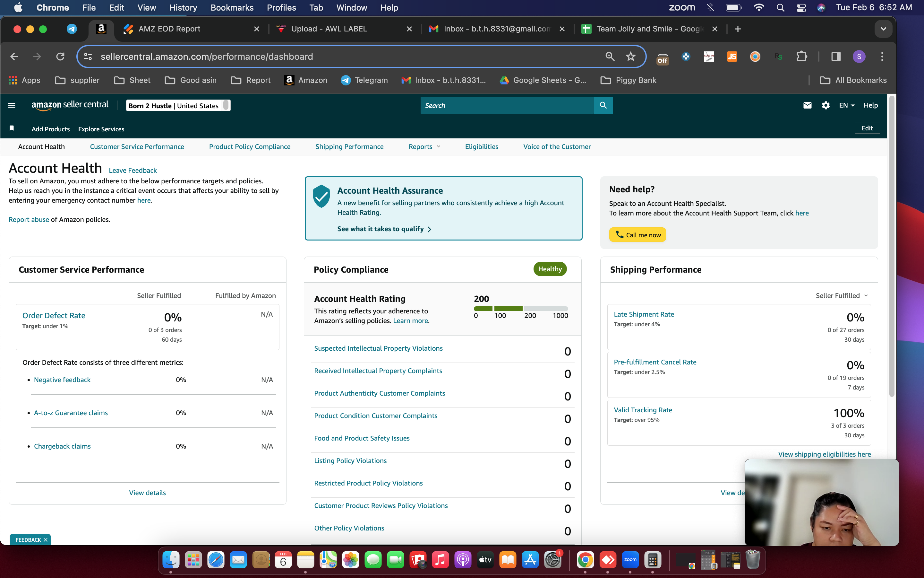Open Valid Tracking Rate link
Image resolution: width=924 pixels, height=578 pixels.
pos(643,410)
